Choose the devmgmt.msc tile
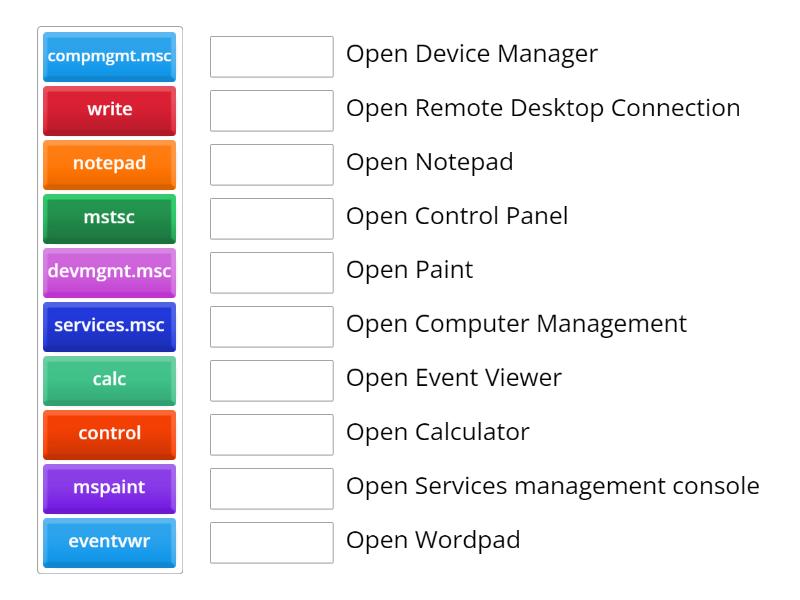Image resolution: width=800 pixels, height=600 pixels. tap(110, 272)
